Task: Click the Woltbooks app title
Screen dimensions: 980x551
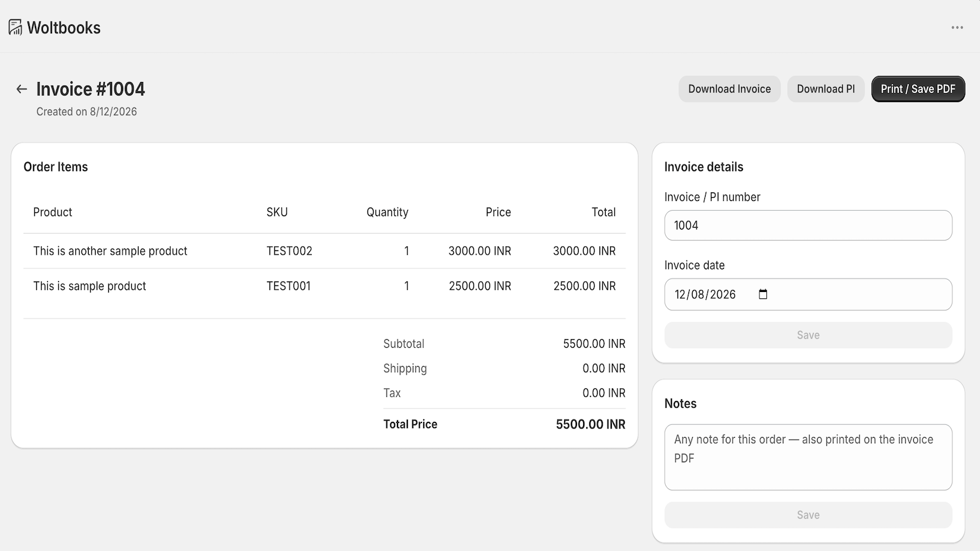Action: pyautogui.click(x=64, y=28)
